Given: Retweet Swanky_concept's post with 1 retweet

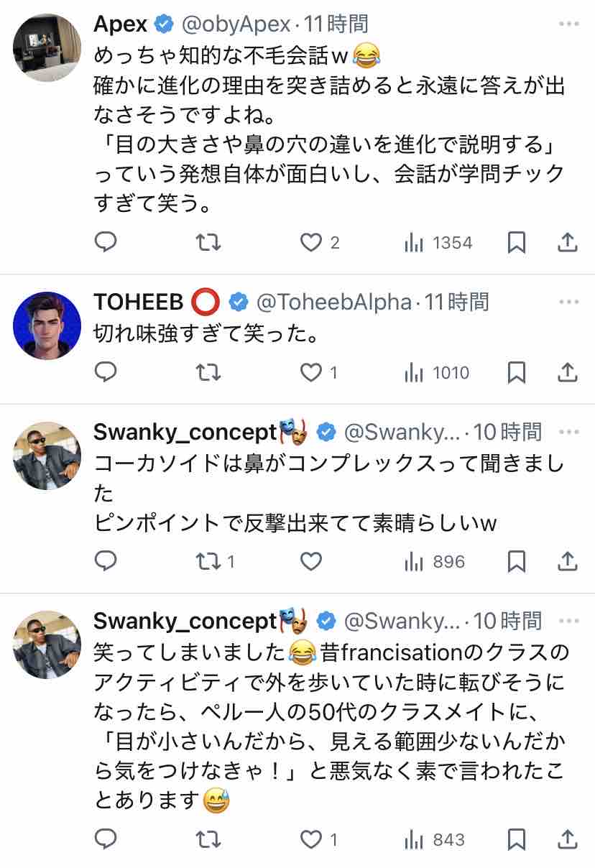Looking at the screenshot, I should (208, 561).
